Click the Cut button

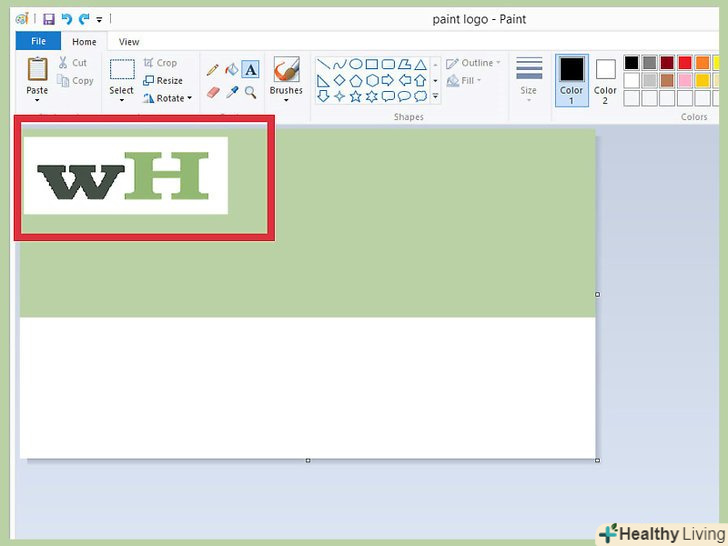(x=73, y=63)
